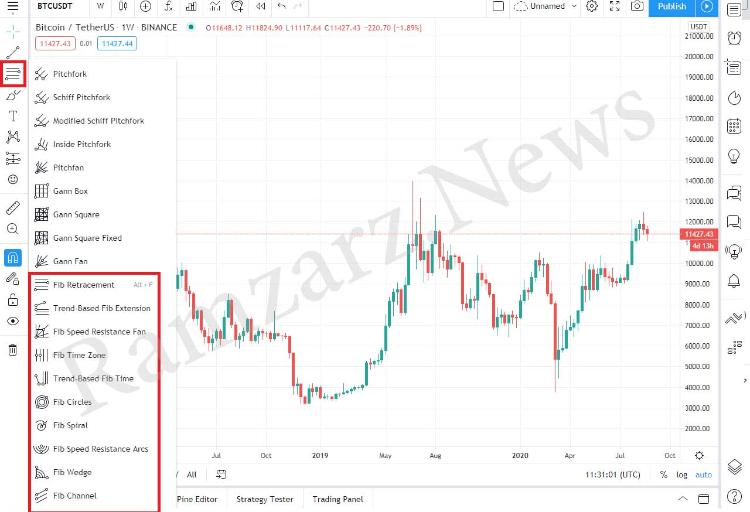Click the compare or add symbol icon

145,6
